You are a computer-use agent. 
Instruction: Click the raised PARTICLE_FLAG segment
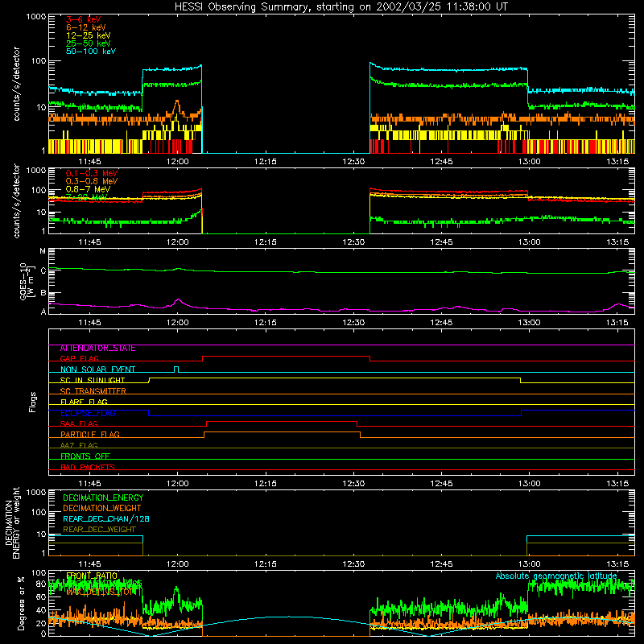[x=283, y=432]
